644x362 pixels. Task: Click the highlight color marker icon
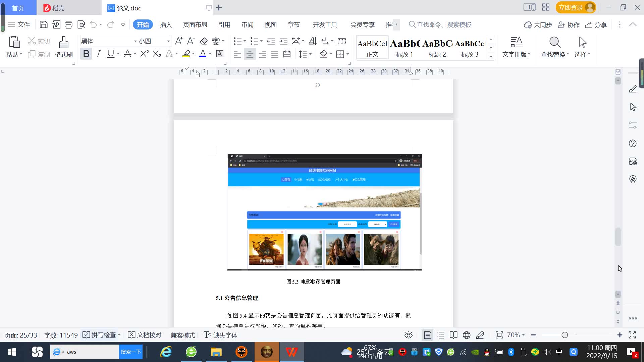pyautogui.click(x=186, y=54)
